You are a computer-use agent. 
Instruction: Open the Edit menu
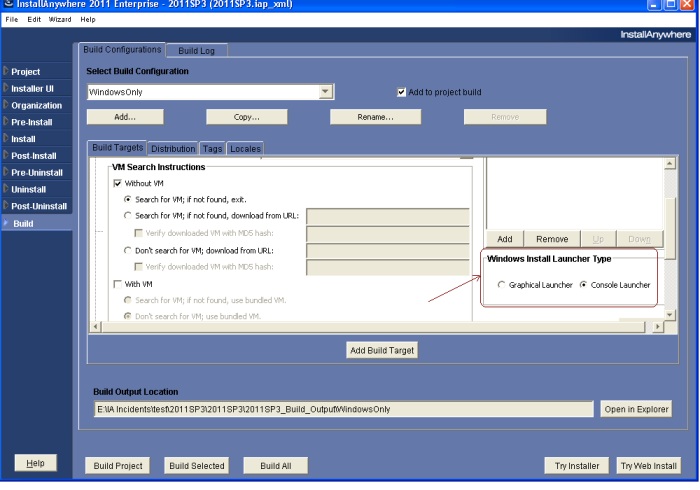pyautogui.click(x=34, y=19)
